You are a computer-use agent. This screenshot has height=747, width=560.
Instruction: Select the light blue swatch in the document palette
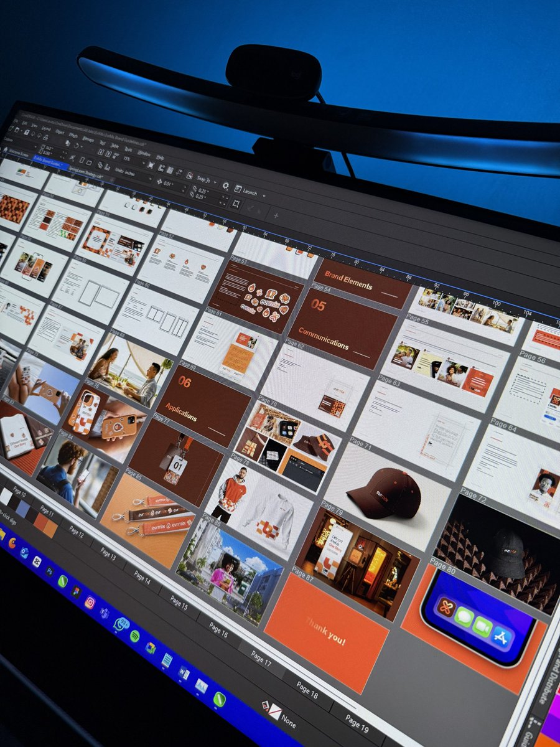(24, 508)
